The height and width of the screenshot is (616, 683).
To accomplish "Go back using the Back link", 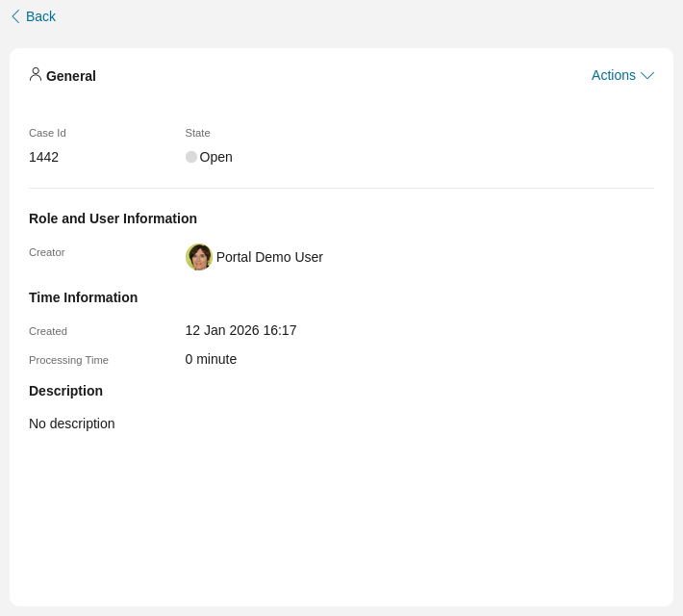I will pyautogui.click(x=40, y=16).
